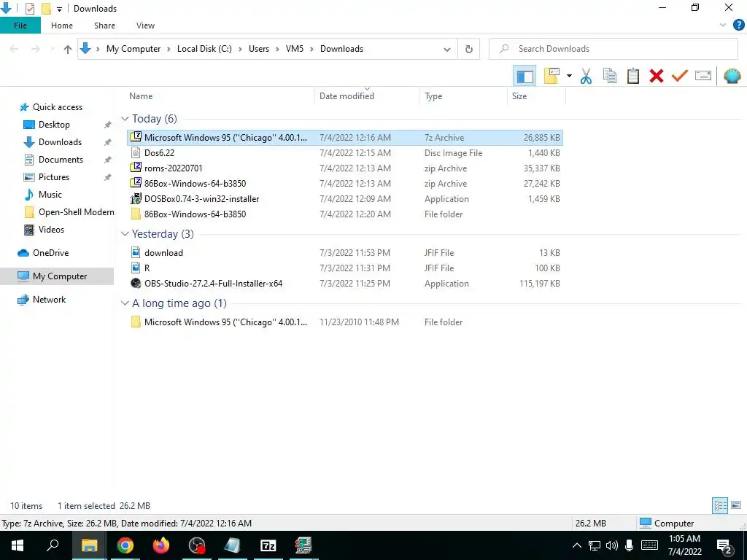Open the volume control in system tray
The width and height of the screenshot is (747, 560).
pos(612,545)
